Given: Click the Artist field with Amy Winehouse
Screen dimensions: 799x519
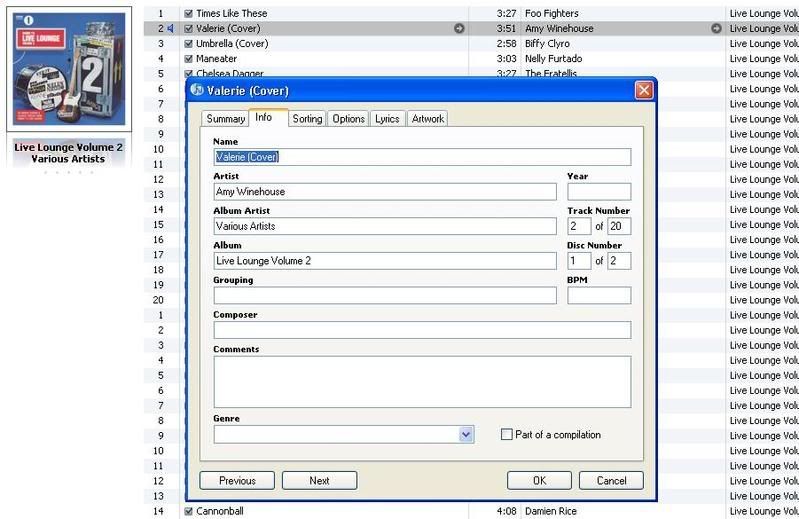Looking at the screenshot, I should [x=385, y=192].
